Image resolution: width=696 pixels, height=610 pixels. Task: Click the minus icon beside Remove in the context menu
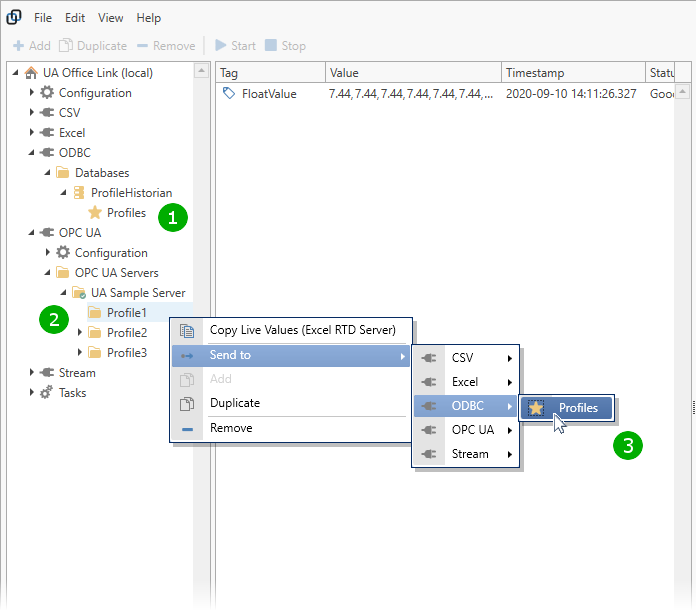click(187, 429)
